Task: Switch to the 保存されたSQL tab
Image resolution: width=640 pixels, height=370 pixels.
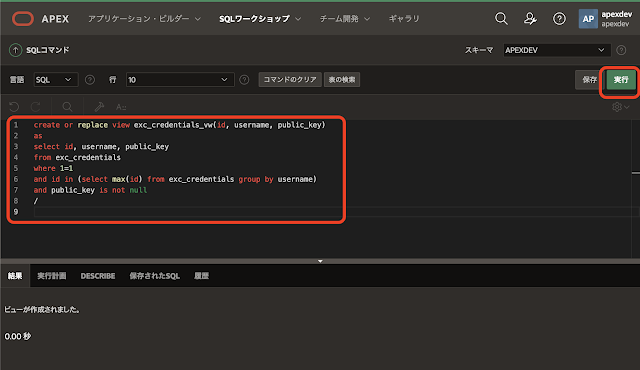Action: point(155,276)
